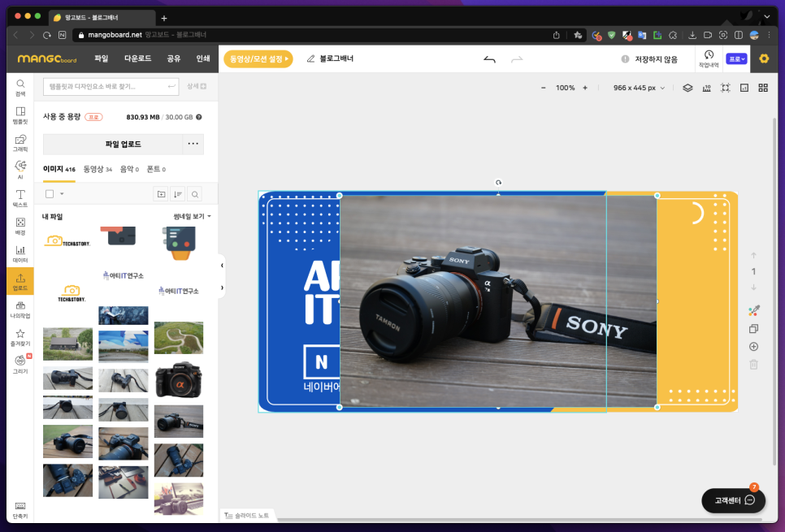Viewport: 785px width, 532px height.
Task: Select the Sony alpha front-view camera thumbnail
Action: [179, 380]
